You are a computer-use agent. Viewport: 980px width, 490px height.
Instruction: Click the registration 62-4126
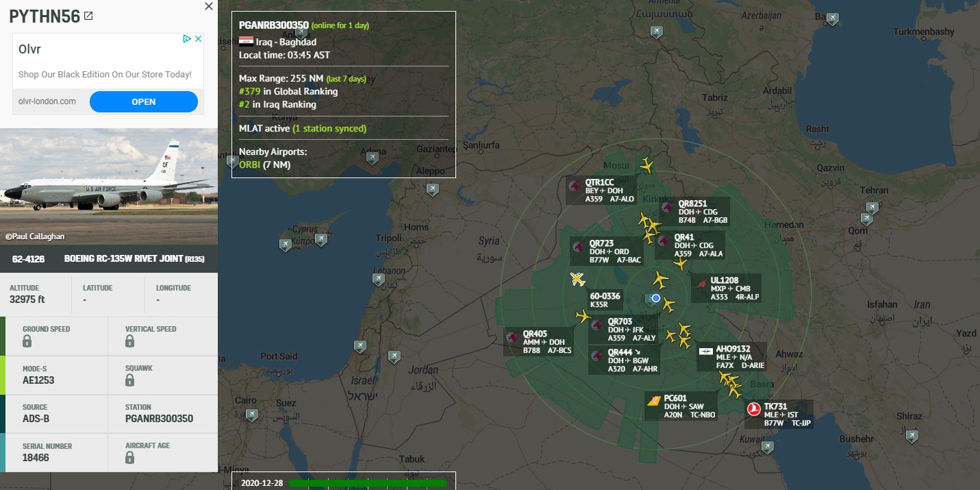pyautogui.click(x=28, y=259)
